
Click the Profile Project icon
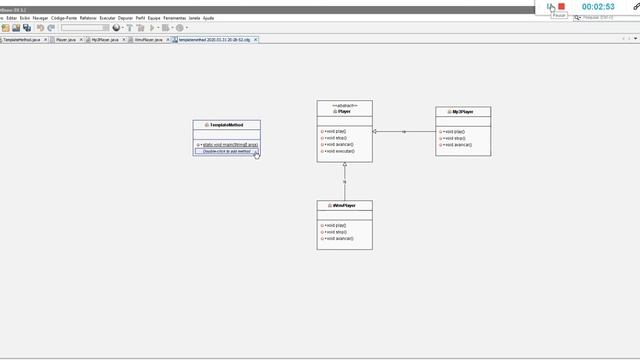click(x=180, y=28)
